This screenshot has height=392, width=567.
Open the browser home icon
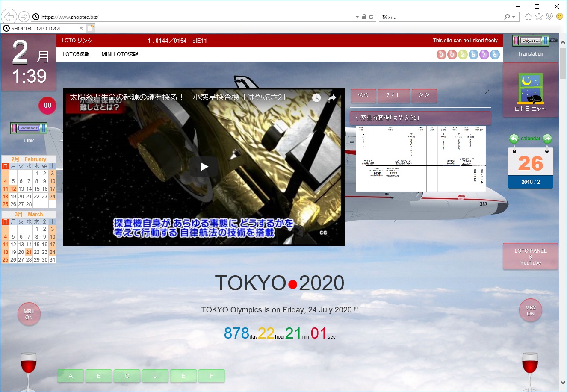pyautogui.click(x=529, y=17)
